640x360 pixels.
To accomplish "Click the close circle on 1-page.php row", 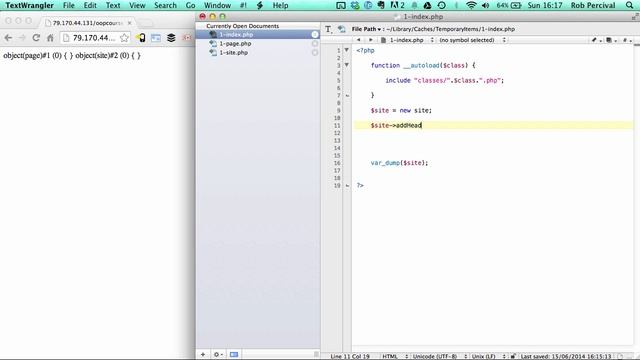I will point(315,44).
